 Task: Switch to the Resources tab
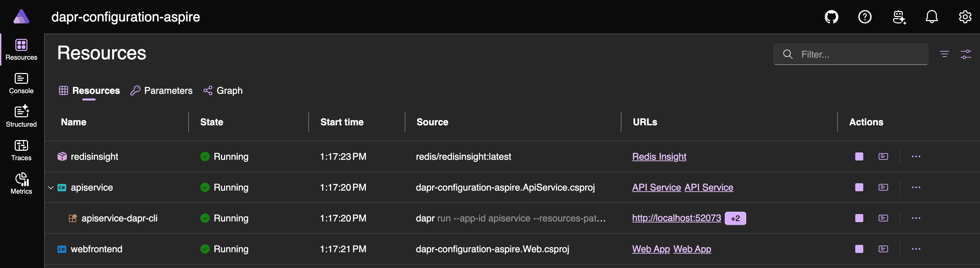tap(89, 91)
